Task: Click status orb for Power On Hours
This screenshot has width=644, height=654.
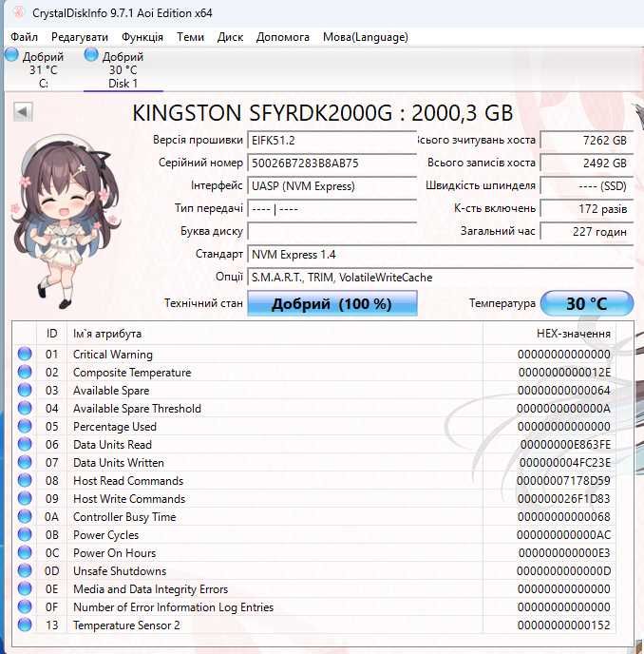Action: pos(25,552)
